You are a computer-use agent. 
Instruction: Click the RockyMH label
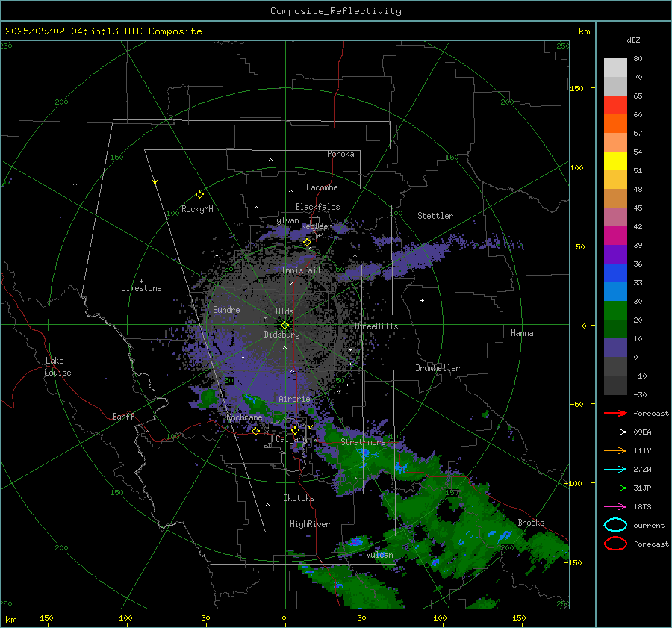point(197,209)
